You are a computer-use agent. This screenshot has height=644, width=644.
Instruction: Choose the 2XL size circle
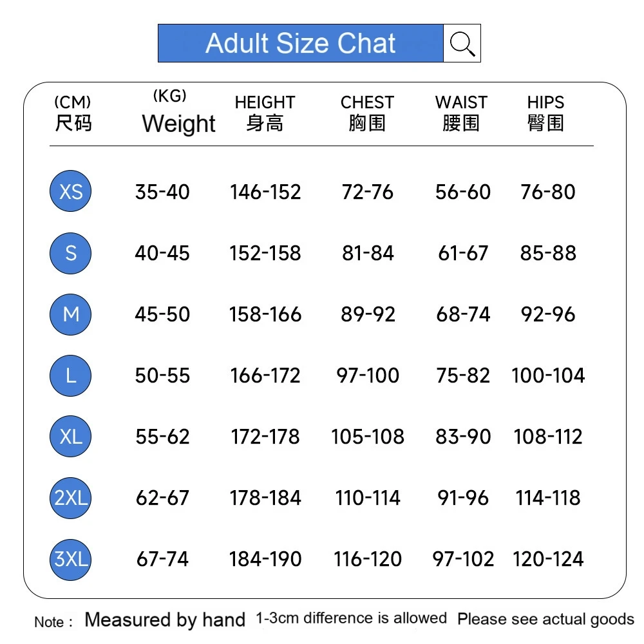pyautogui.click(x=71, y=498)
